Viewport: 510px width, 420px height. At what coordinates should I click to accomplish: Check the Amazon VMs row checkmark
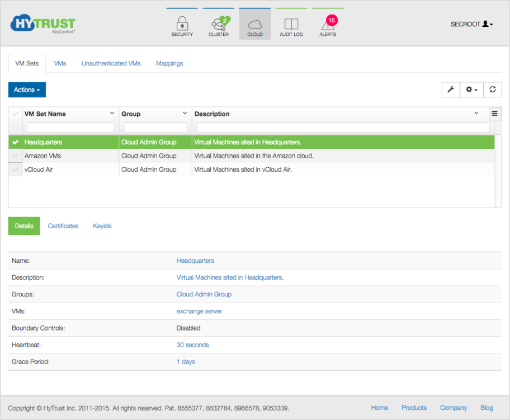[15, 156]
